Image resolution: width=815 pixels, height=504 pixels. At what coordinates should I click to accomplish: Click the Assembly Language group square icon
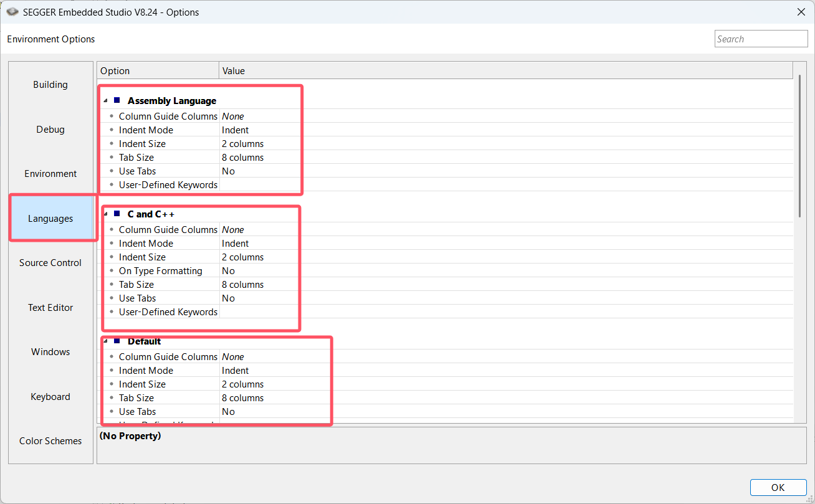117,100
